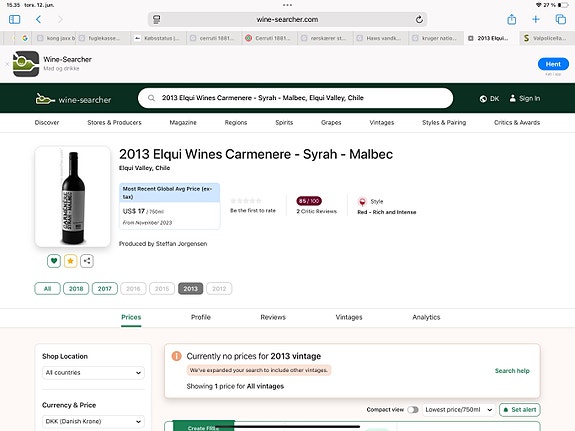Image resolution: width=575 pixels, height=431 pixels.
Task: Open the Analytics tab
Action: point(426,317)
